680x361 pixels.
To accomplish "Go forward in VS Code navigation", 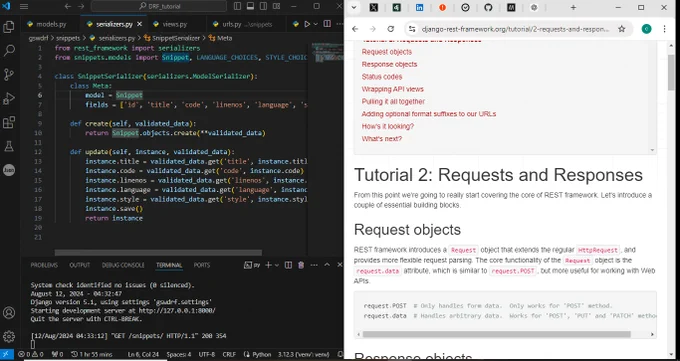I will tap(81, 7).
